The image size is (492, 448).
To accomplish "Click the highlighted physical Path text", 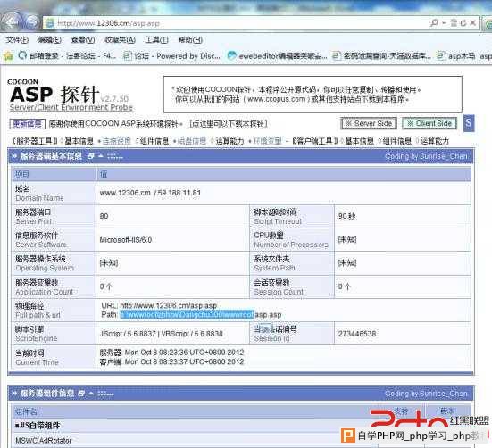I will coord(187,314).
